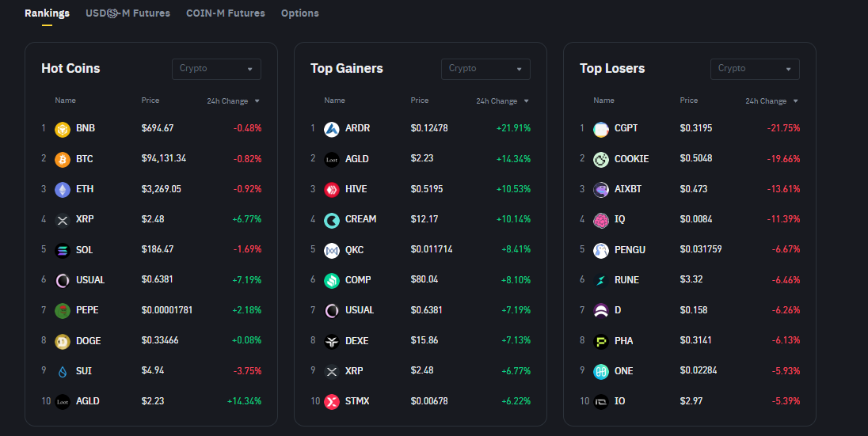The image size is (868, 436).
Task: Switch to the USDⓈ-M Futures tab
Action: (x=128, y=13)
